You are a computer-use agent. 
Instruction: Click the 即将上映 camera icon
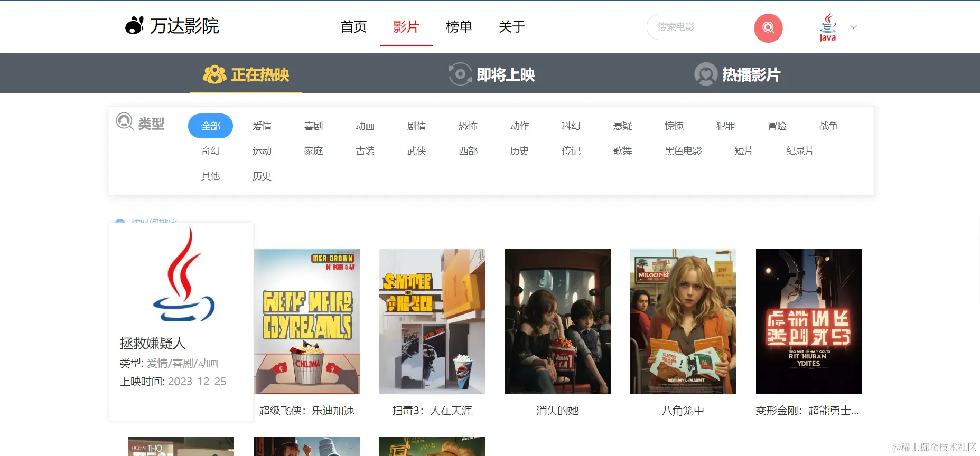pos(460,74)
